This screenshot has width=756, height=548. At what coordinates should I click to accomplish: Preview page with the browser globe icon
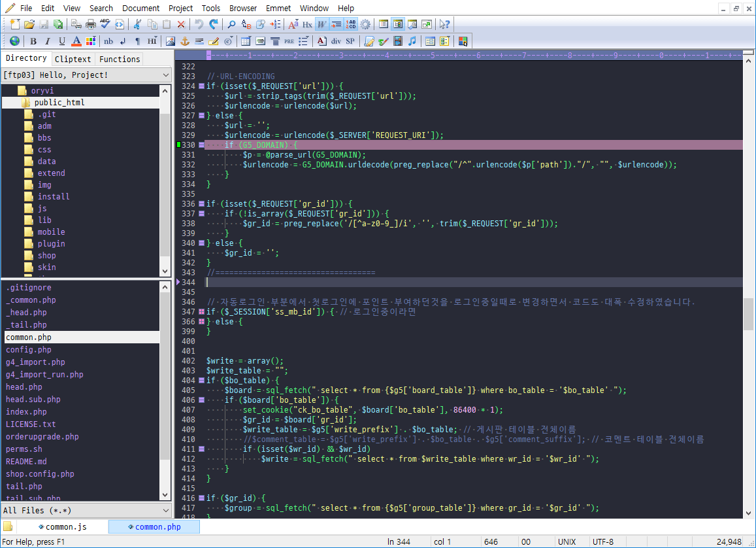(14, 41)
